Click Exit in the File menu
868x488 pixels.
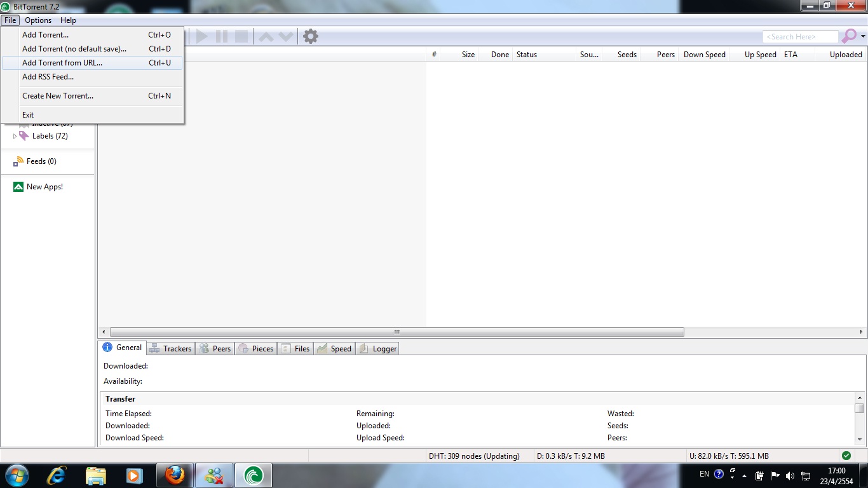[x=92, y=115]
